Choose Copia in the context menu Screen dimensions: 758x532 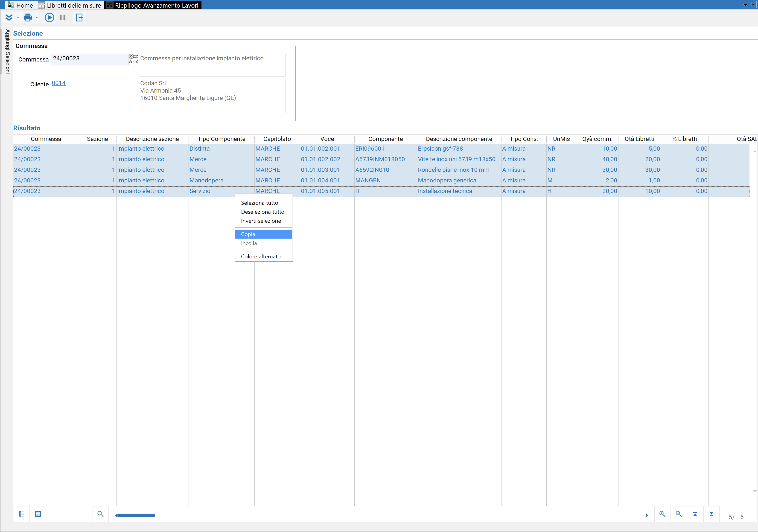pos(263,234)
